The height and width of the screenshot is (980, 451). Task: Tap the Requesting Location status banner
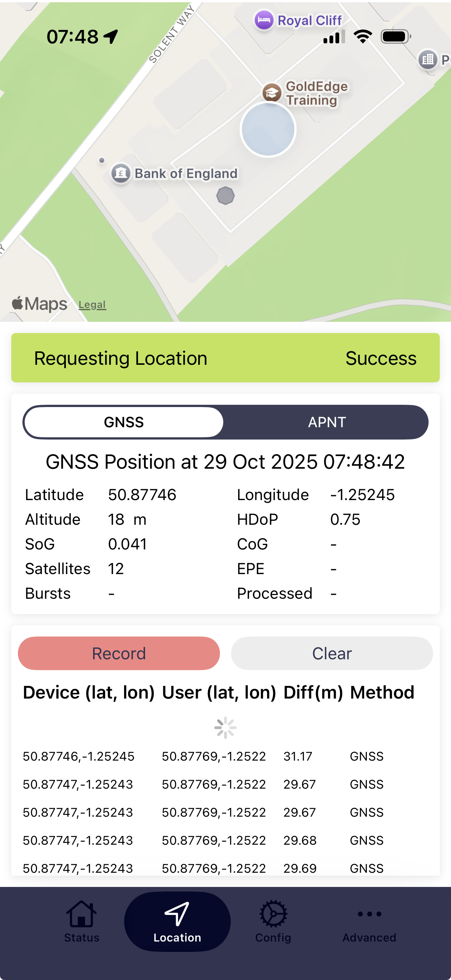(225, 358)
